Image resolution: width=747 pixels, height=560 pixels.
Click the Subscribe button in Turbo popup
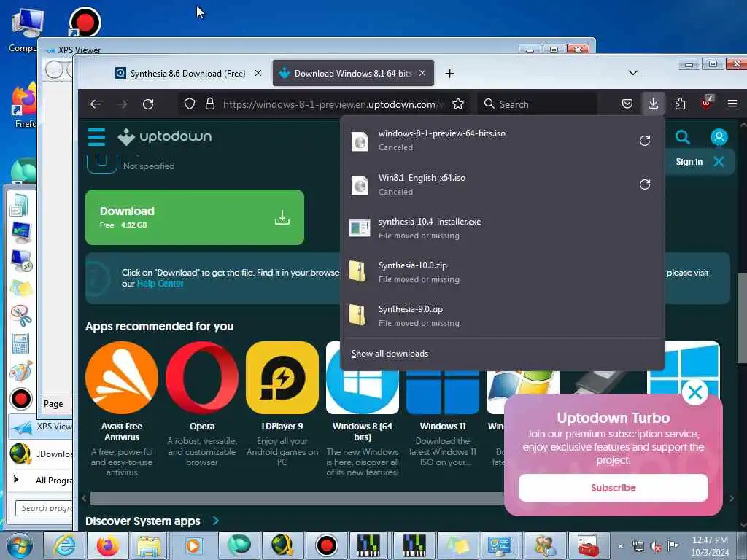click(x=613, y=488)
